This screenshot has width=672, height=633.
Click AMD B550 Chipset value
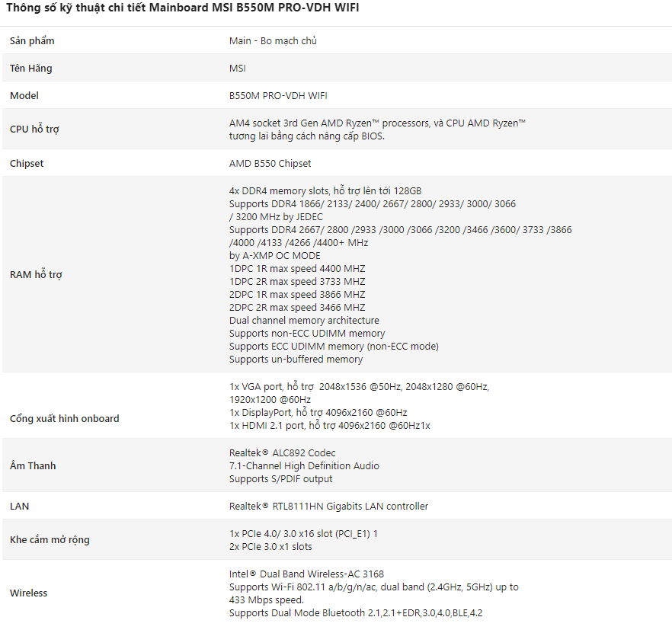[x=270, y=163]
